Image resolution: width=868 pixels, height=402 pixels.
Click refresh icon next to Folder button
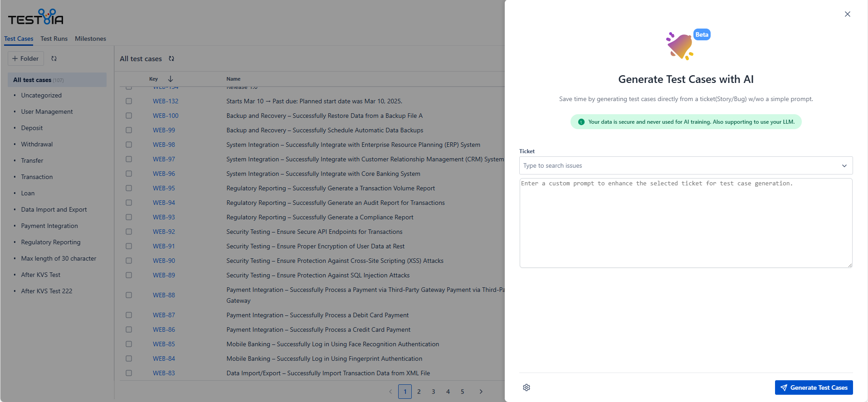tap(54, 58)
